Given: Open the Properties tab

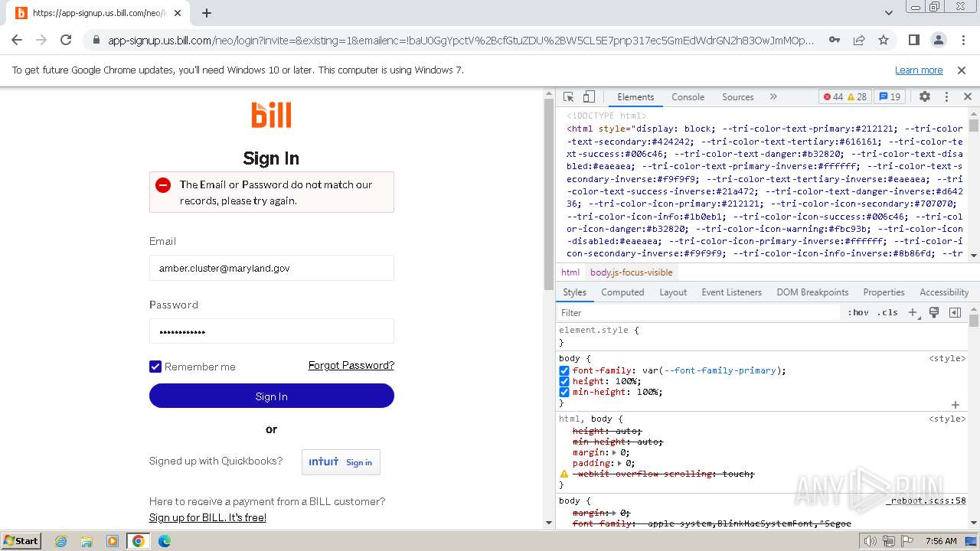Looking at the screenshot, I should point(884,292).
